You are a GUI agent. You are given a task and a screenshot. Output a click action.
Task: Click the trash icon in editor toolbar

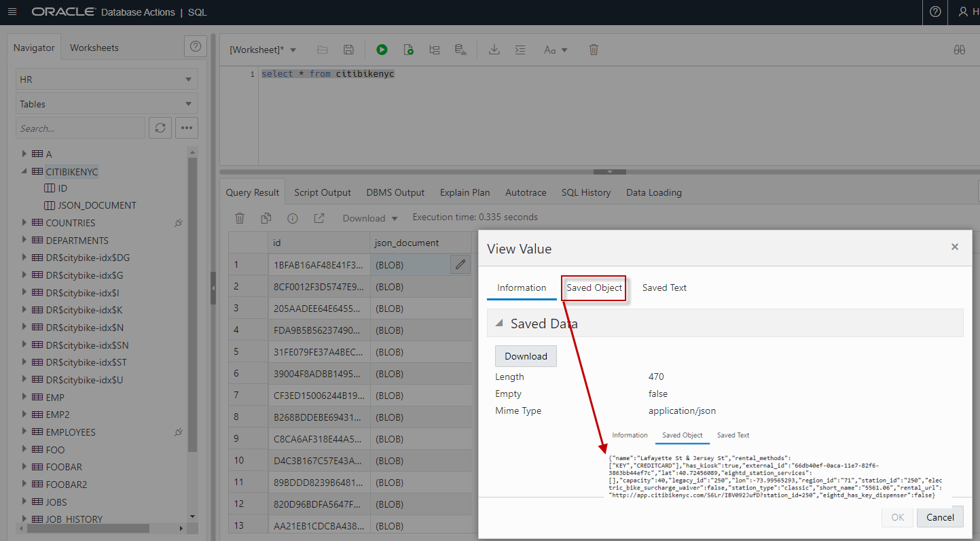tap(594, 50)
